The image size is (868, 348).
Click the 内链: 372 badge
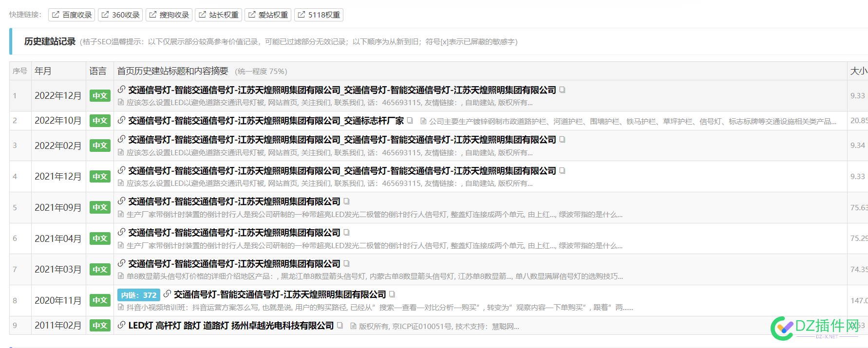(139, 295)
